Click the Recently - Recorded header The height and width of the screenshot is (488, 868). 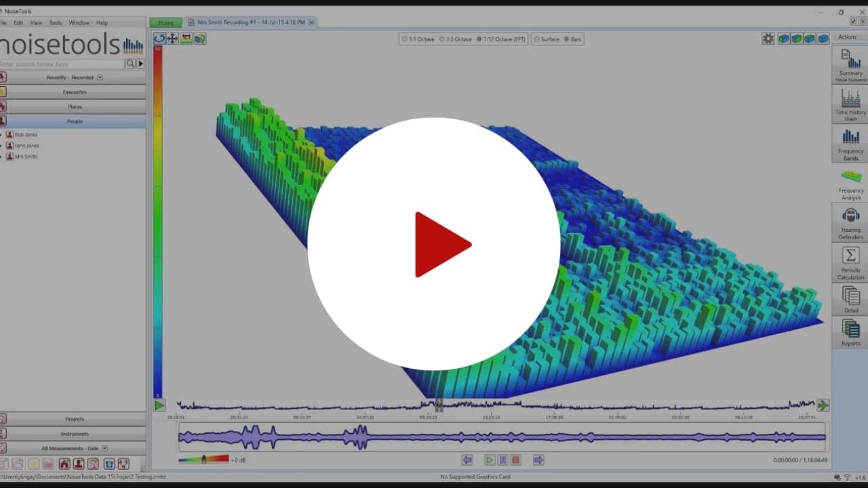(73, 77)
